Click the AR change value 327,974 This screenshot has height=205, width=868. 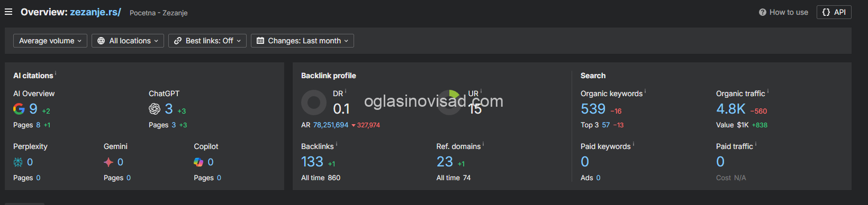[x=366, y=125]
